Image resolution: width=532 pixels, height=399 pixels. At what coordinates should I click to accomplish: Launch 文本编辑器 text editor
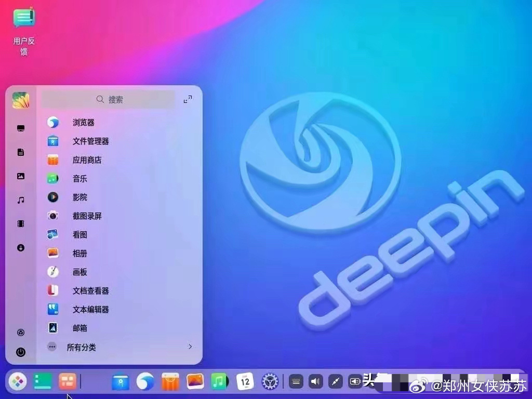click(119, 309)
